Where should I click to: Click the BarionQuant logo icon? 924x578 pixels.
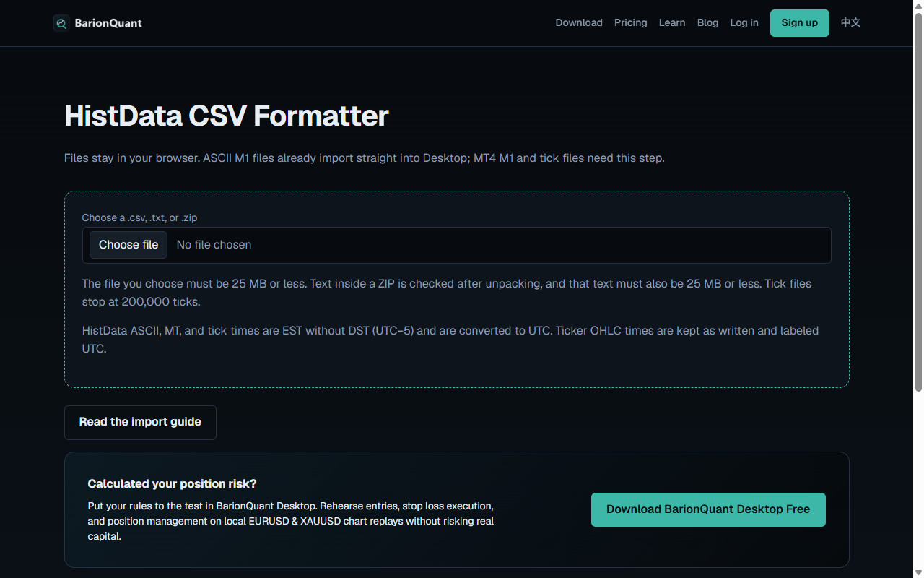pyautogui.click(x=61, y=23)
